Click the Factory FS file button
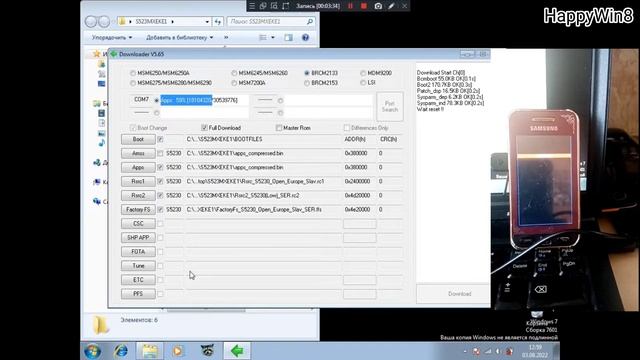 point(138,209)
